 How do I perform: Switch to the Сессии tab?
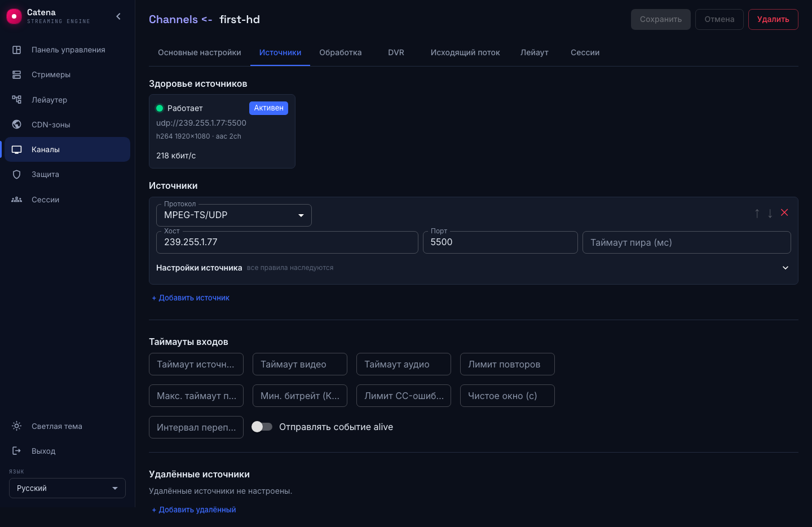[585, 52]
